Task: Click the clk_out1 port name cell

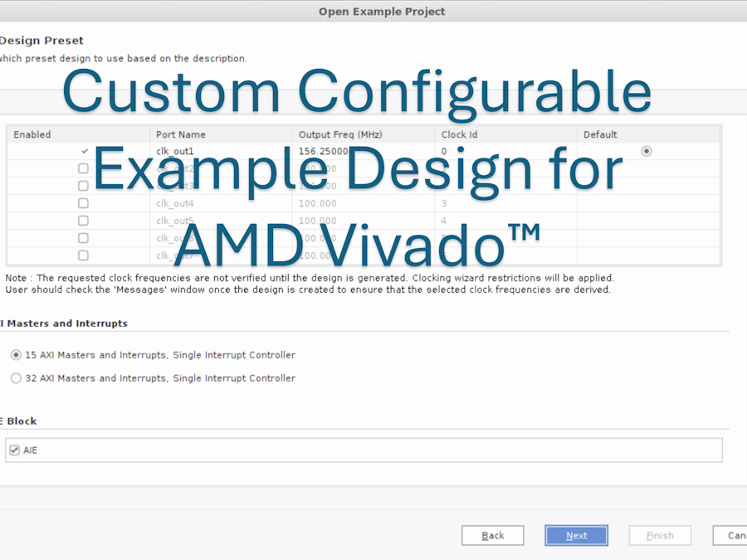Action: pyautogui.click(x=221, y=152)
